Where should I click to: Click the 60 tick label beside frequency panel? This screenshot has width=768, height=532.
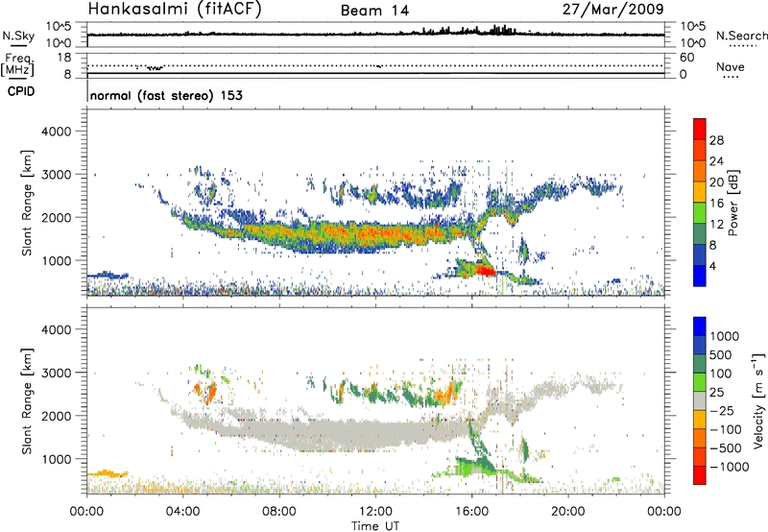(x=687, y=58)
